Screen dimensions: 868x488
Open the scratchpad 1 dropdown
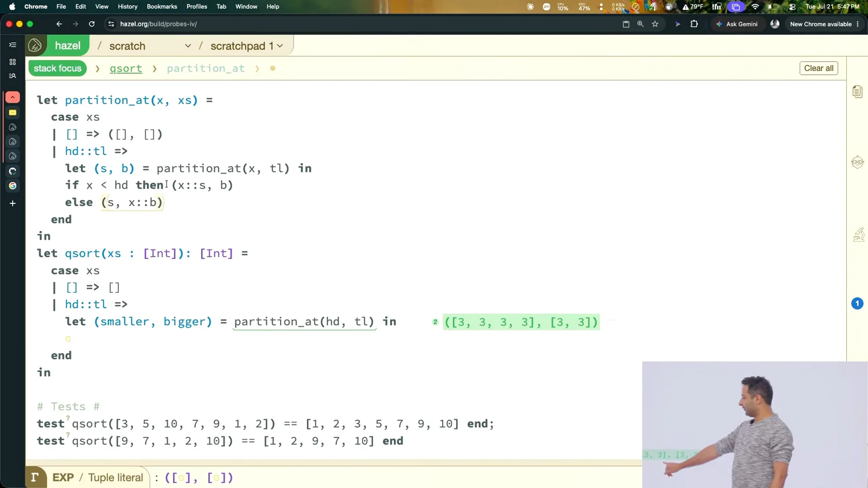coord(247,46)
